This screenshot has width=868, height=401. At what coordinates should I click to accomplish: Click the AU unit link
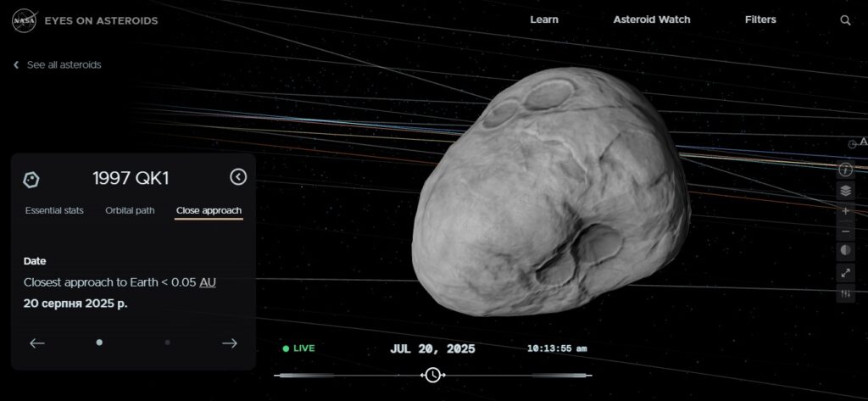coord(208,282)
